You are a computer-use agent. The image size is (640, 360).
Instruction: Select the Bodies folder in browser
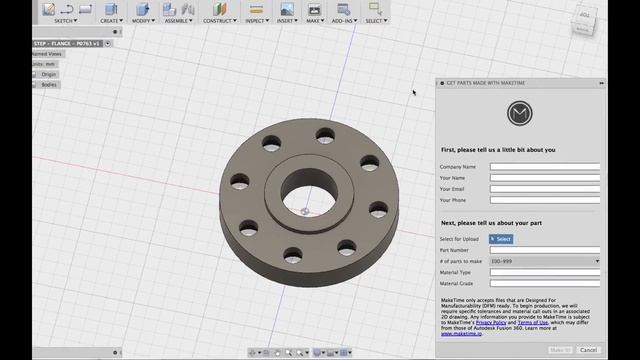[49, 84]
